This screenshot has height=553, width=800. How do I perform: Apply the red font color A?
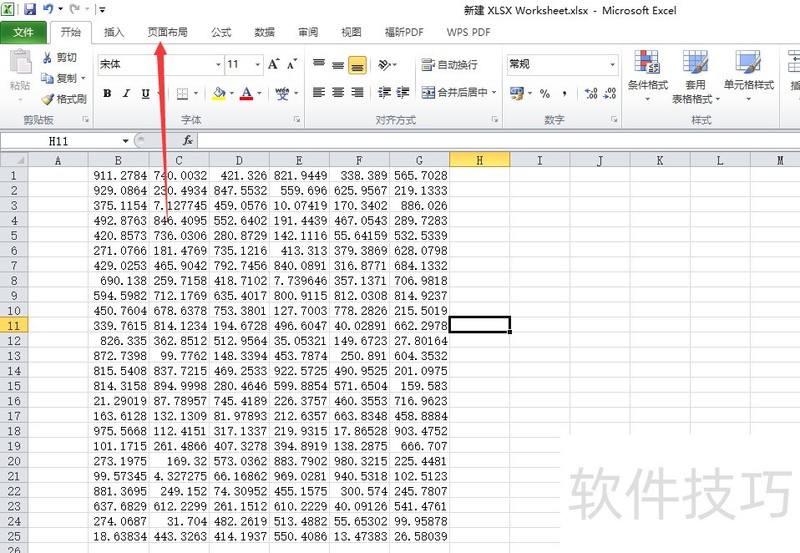(x=246, y=93)
